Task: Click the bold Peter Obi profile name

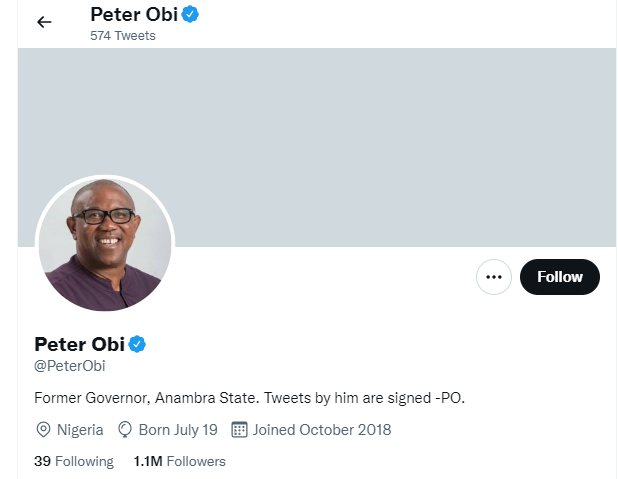Action: click(80, 344)
